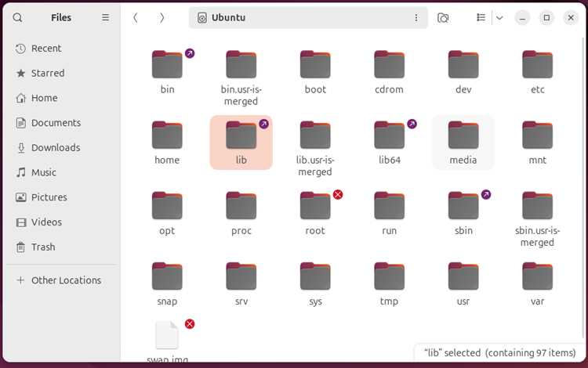588x368 pixels.
Task: Open Recent in the sidebar
Action: [62, 49]
